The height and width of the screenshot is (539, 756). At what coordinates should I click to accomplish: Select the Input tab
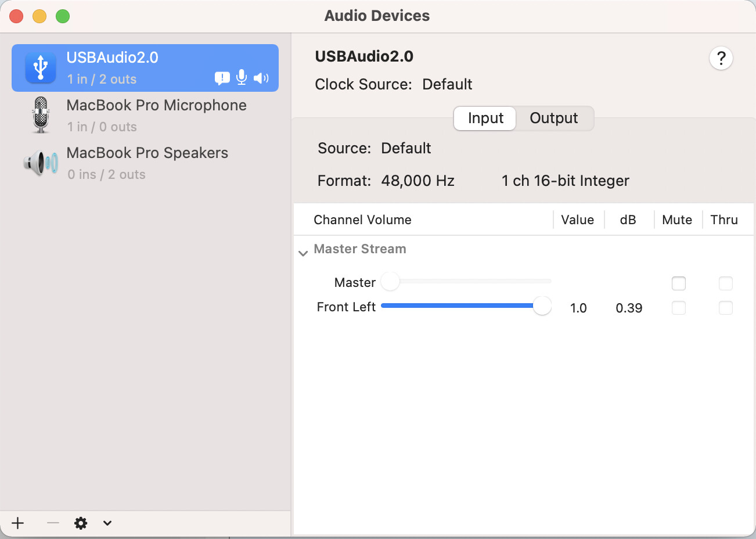(x=484, y=118)
